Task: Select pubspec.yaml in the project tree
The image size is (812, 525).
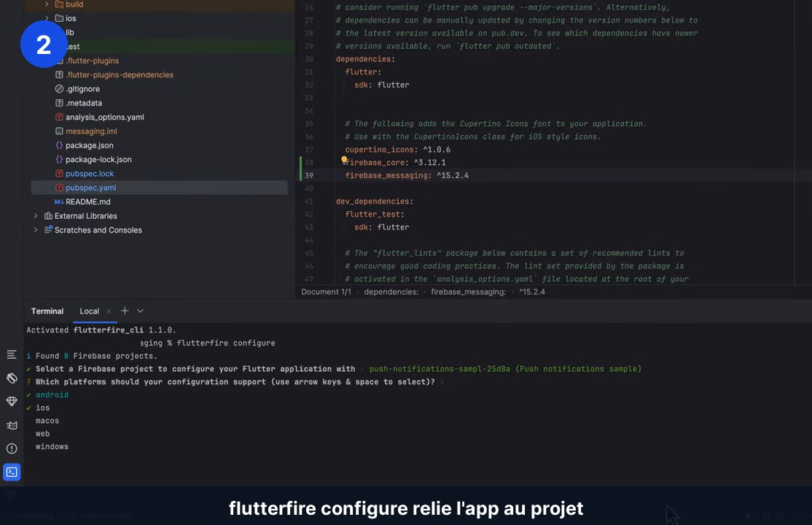Action: tap(159, 187)
